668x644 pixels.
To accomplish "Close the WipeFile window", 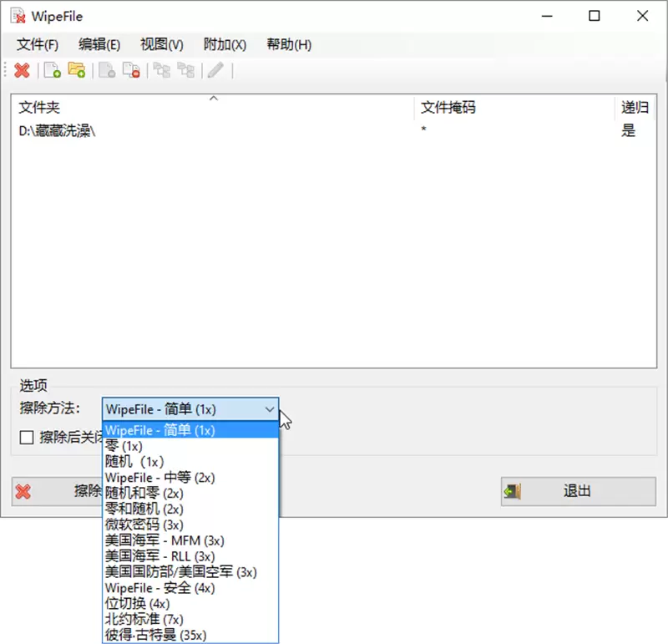I will tap(642, 16).
